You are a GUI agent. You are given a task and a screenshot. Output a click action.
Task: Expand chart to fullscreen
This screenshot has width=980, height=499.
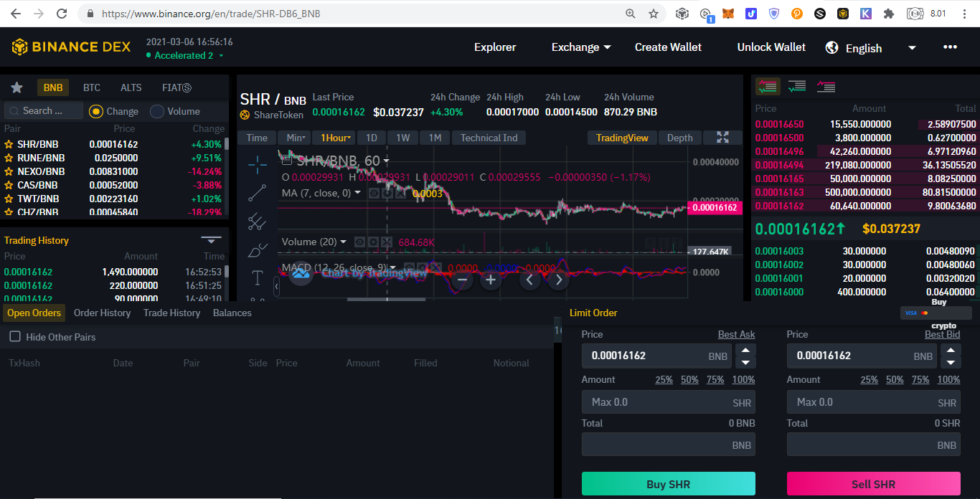pos(722,138)
